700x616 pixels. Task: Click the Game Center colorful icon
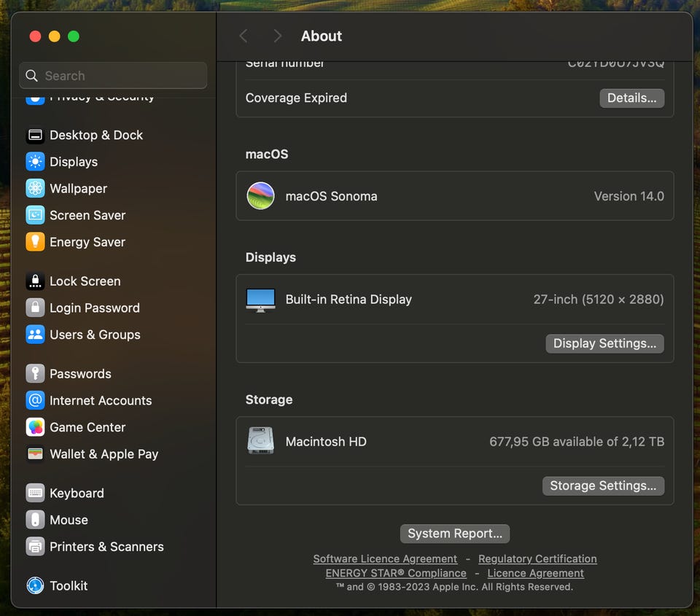35,427
